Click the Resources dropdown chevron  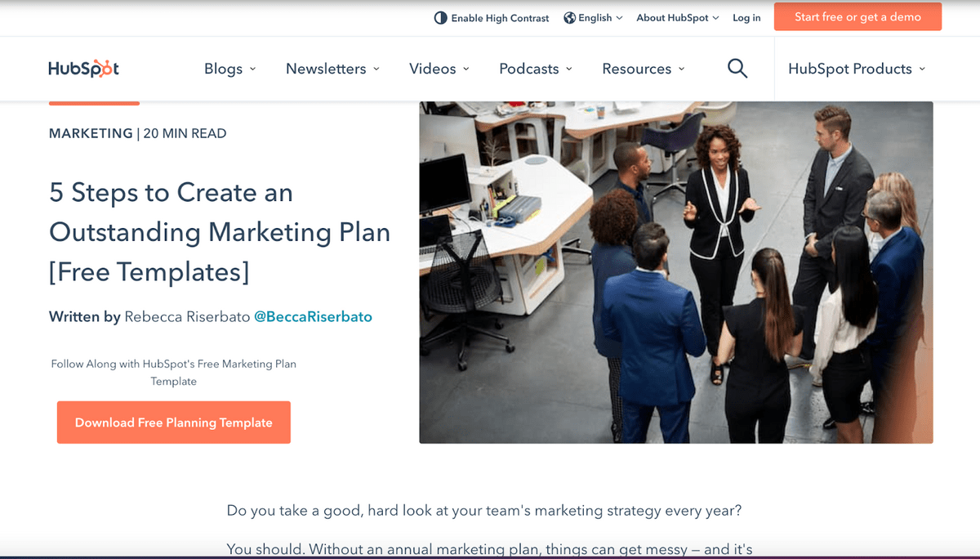[681, 69]
